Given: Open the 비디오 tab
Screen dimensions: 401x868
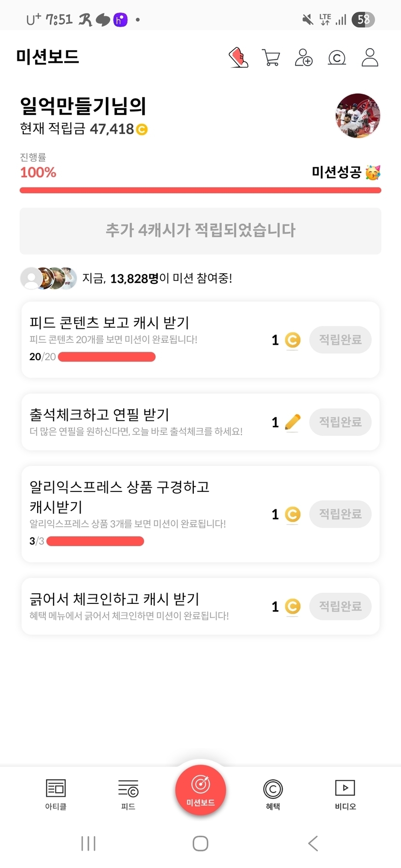Looking at the screenshot, I should point(345,794).
